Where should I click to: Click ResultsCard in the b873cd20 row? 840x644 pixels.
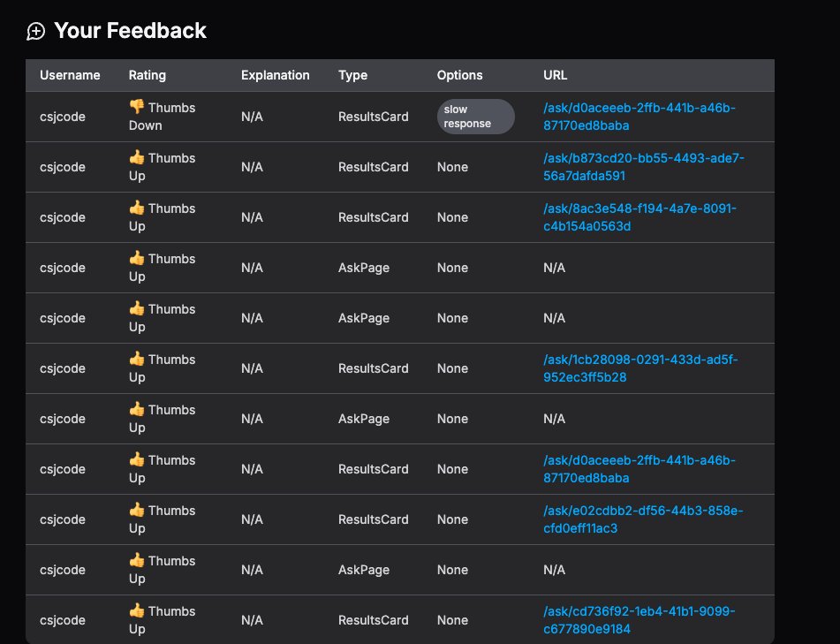373,167
